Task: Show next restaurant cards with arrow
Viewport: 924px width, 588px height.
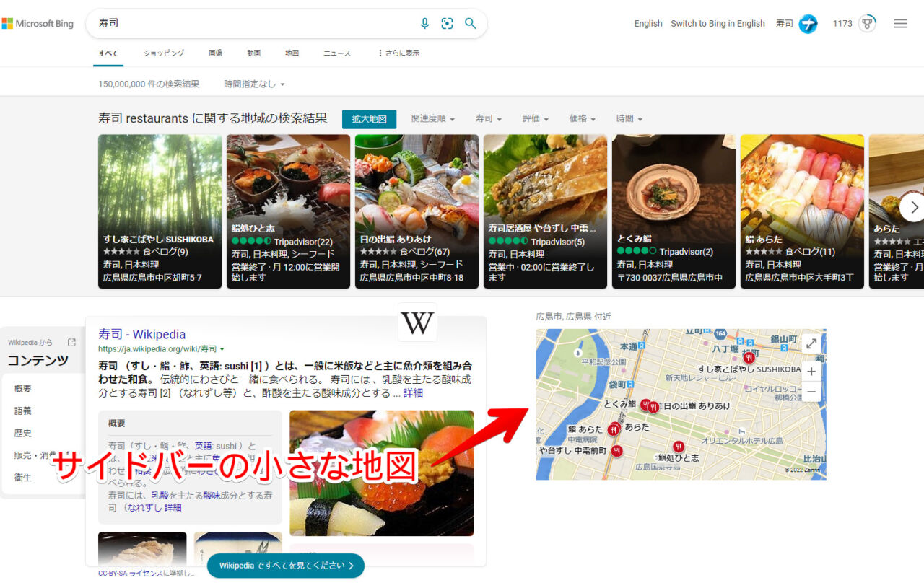Action: click(x=913, y=208)
